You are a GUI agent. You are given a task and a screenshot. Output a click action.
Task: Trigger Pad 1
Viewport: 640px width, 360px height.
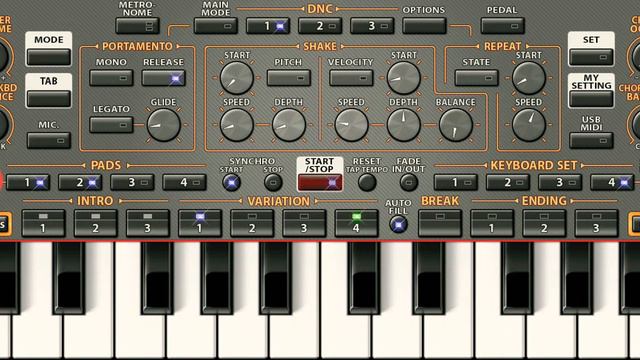pos(28,182)
